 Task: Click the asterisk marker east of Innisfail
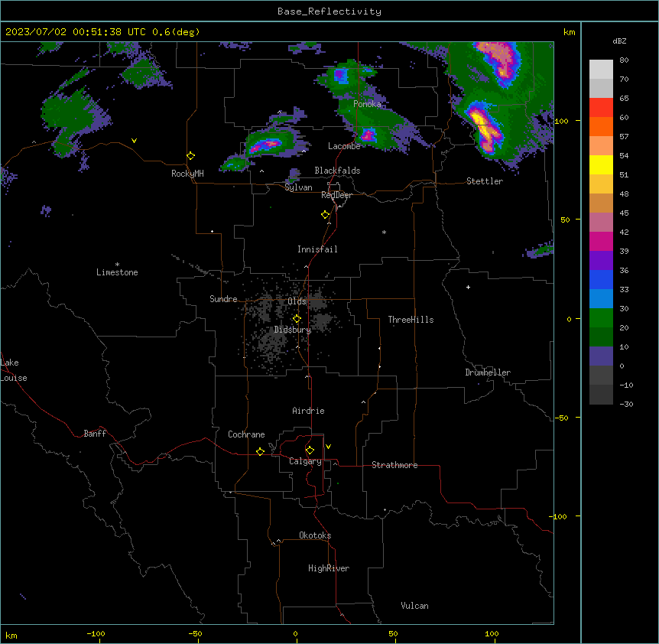[x=384, y=233]
